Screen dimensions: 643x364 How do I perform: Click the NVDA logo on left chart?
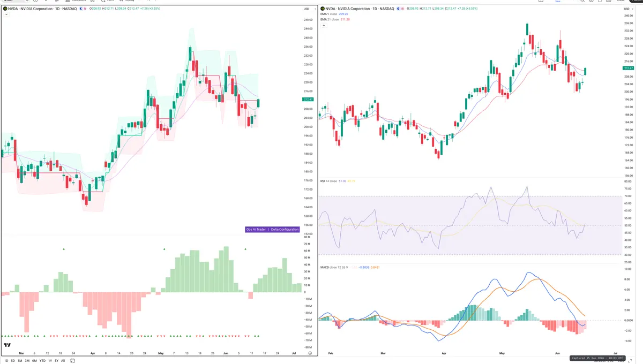[4, 9]
